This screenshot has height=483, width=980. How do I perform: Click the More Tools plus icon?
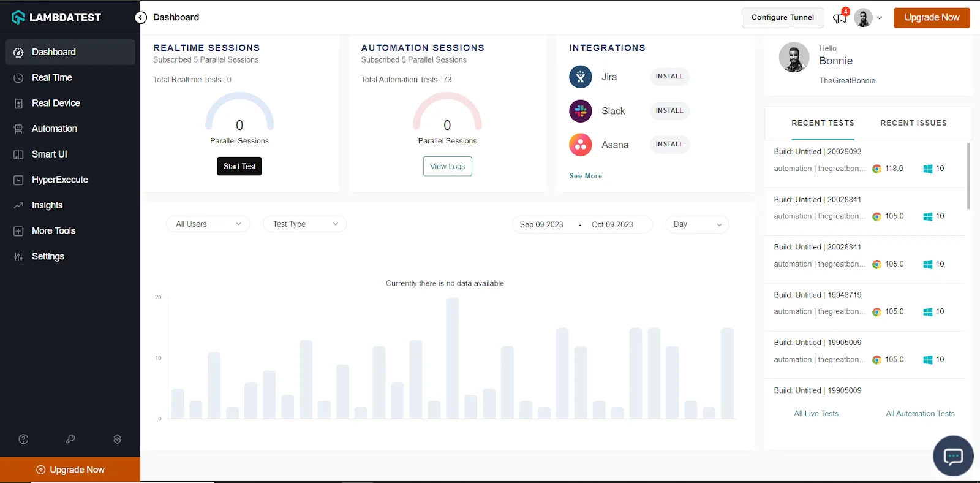point(18,231)
